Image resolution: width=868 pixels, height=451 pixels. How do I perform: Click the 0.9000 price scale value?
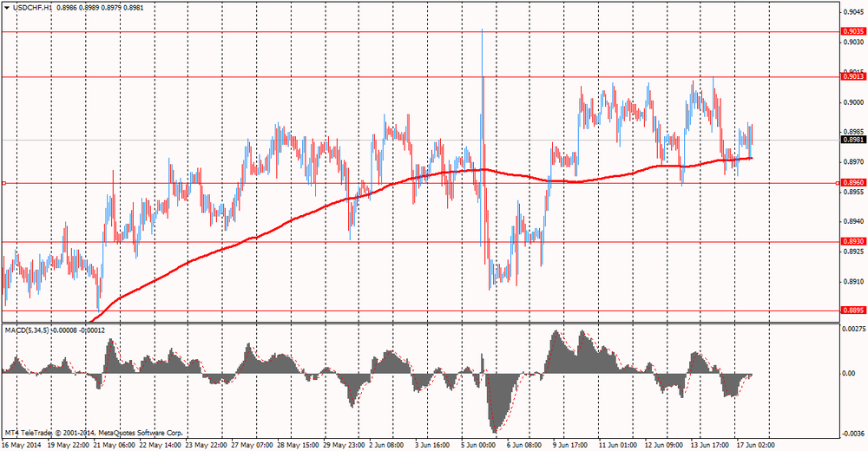tap(853, 102)
